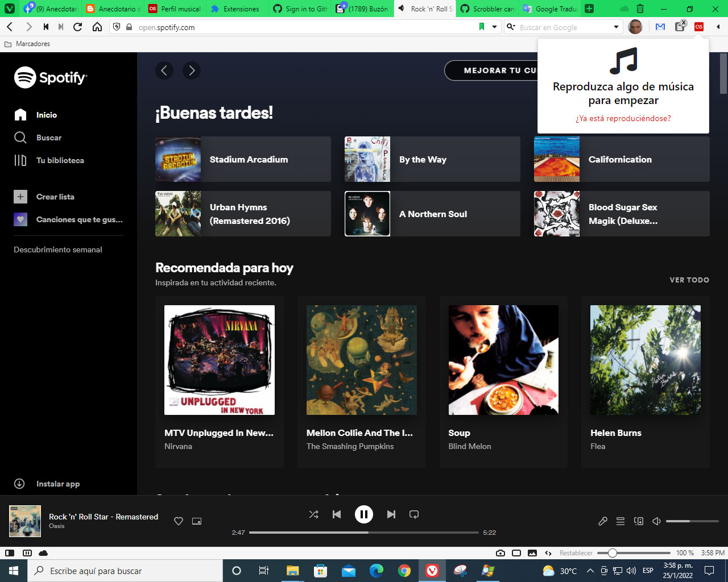
Task: Open the picture-in-picture mini player icon
Action: click(197, 521)
